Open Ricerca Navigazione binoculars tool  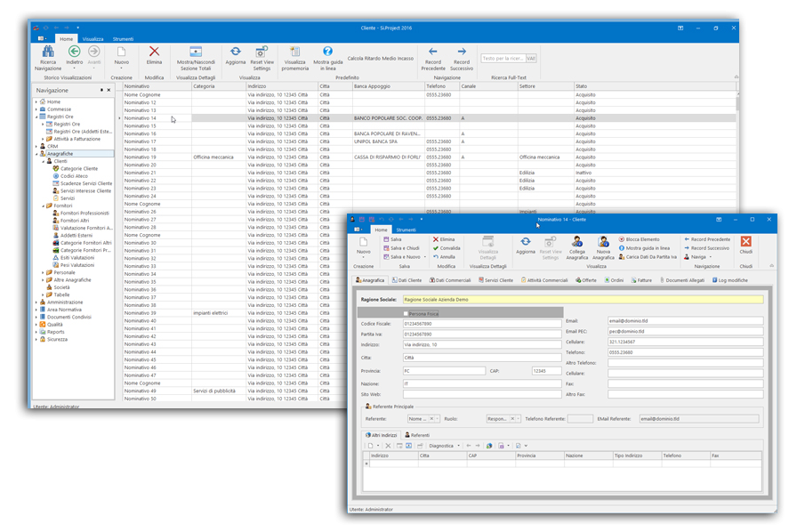[x=48, y=58]
